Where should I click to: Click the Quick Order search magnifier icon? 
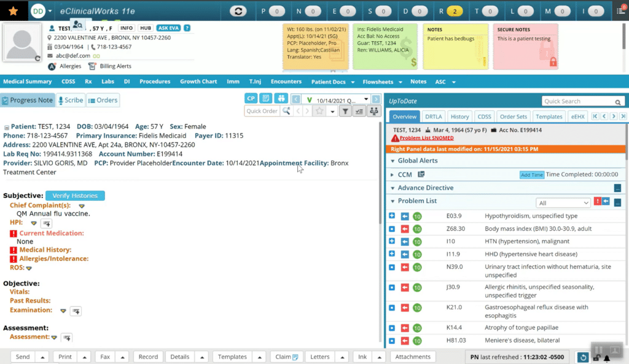click(286, 111)
